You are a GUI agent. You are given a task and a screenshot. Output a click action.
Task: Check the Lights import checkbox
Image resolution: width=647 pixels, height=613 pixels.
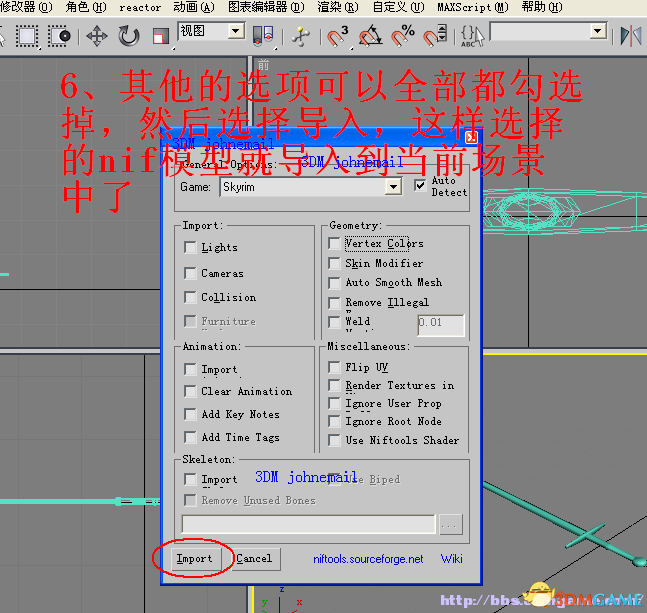[190, 248]
